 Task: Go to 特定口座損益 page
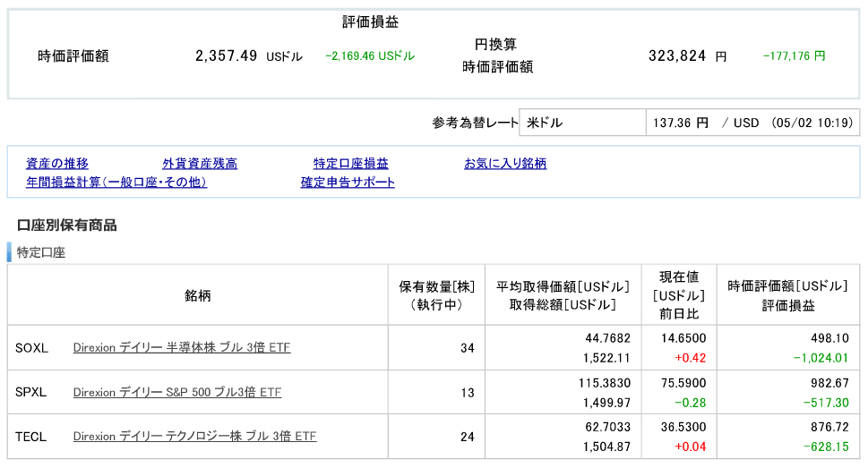350,164
